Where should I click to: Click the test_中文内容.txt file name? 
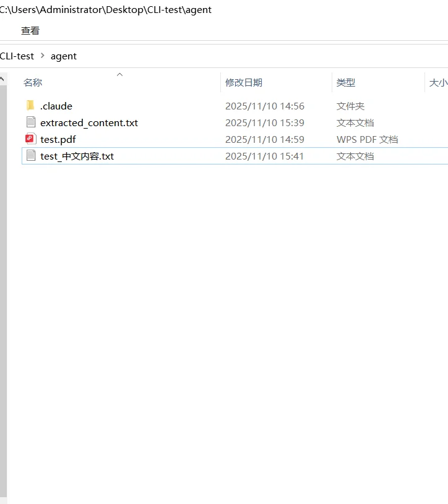[77, 156]
